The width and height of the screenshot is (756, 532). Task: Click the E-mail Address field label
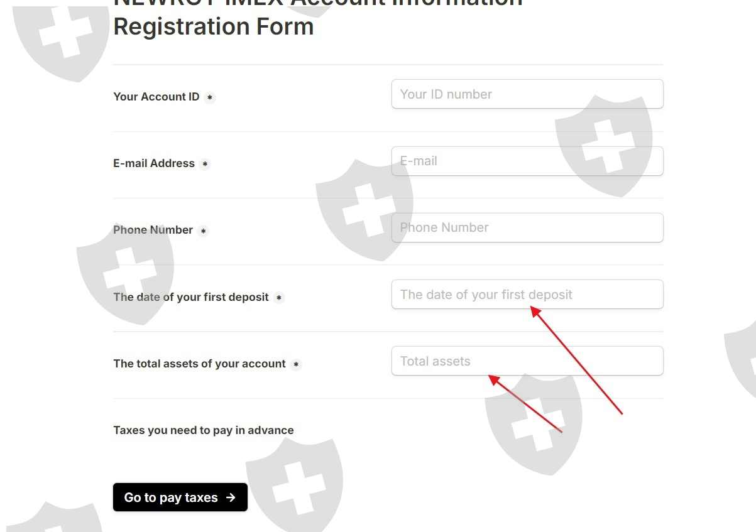click(154, 163)
